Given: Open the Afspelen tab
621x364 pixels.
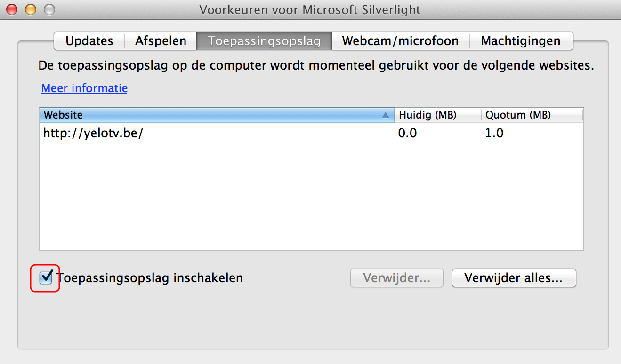Looking at the screenshot, I should [x=161, y=41].
